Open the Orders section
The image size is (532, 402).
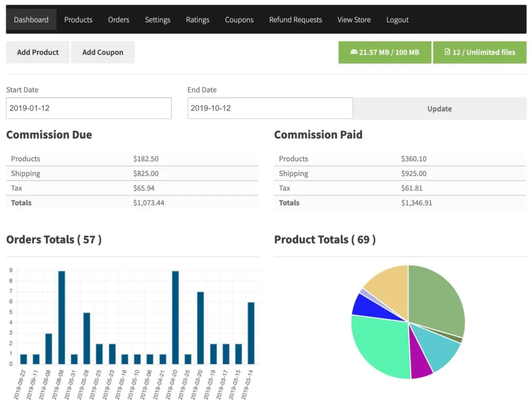click(x=118, y=20)
